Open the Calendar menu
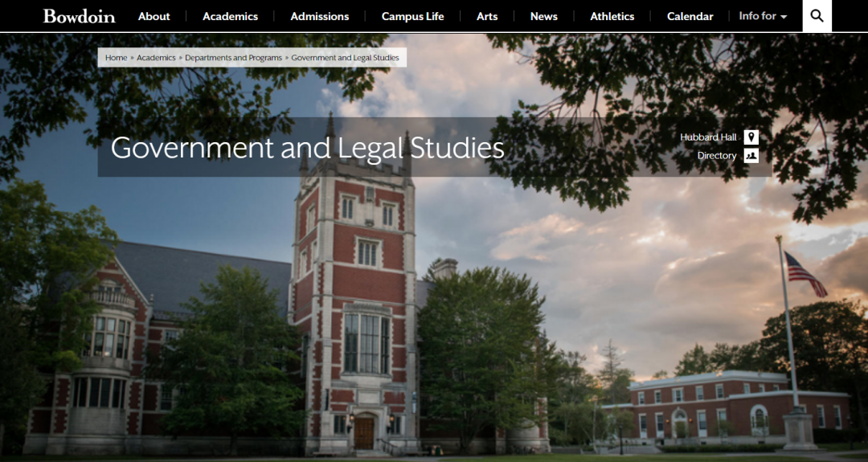This screenshot has width=868, height=462. coord(690,17)
